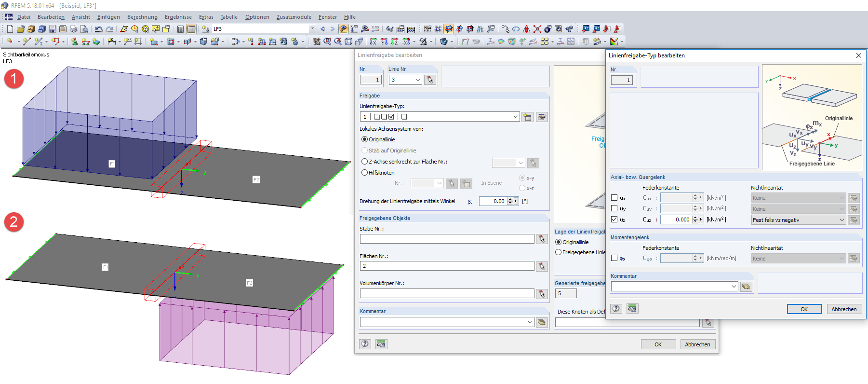
Task: Open the Berechnung menu
Action: pos(142,17)
